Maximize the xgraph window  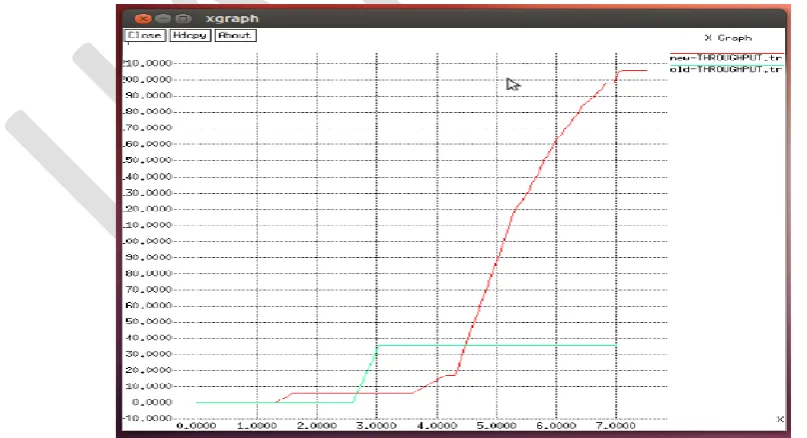183,19
